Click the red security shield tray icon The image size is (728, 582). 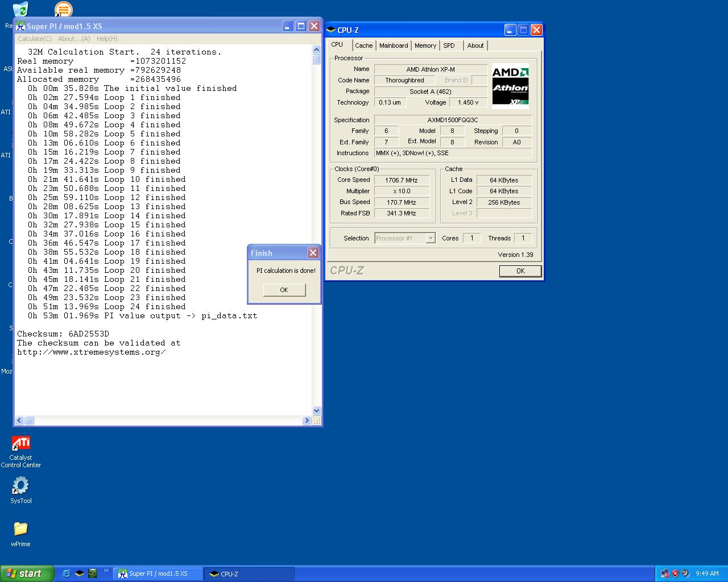[675, 573]
